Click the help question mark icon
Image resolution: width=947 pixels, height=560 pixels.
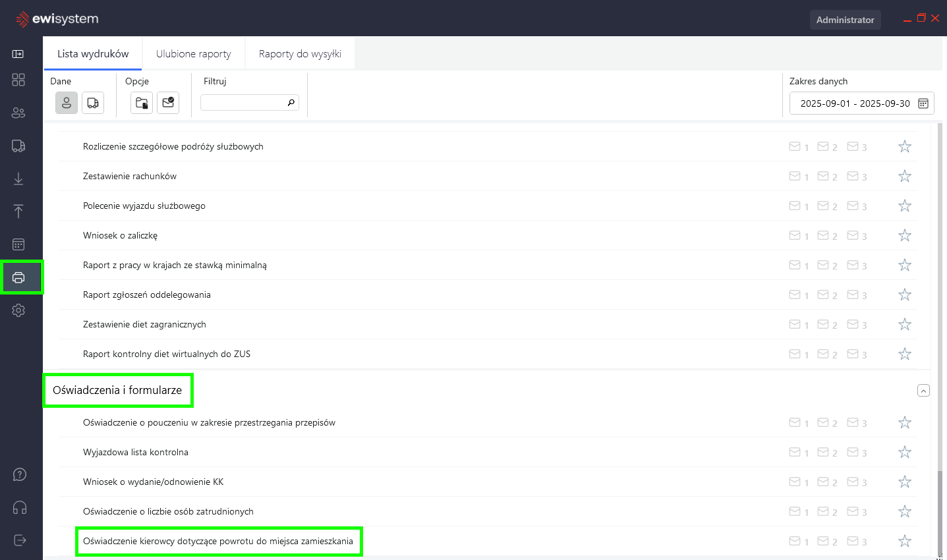(x=20, y=474)
